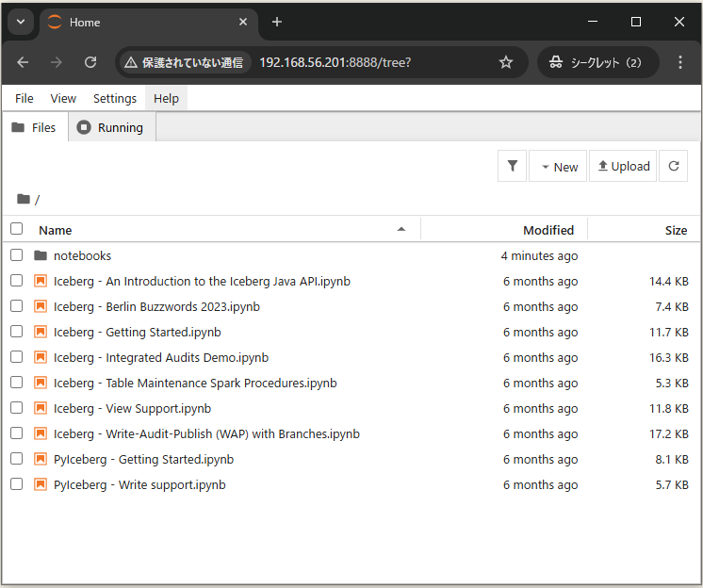Click the Jupyter favicon on Home tab
Image resolution: width=703 pixels, height=588 pixels.
click(x=55, y=22)
